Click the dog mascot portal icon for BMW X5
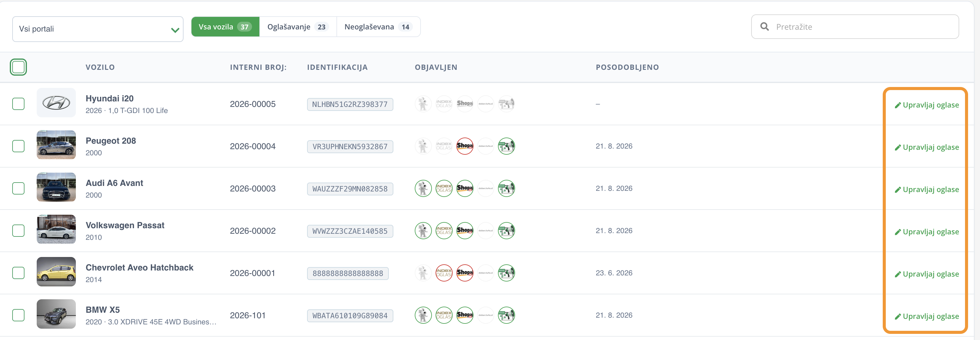 [423, 315]
